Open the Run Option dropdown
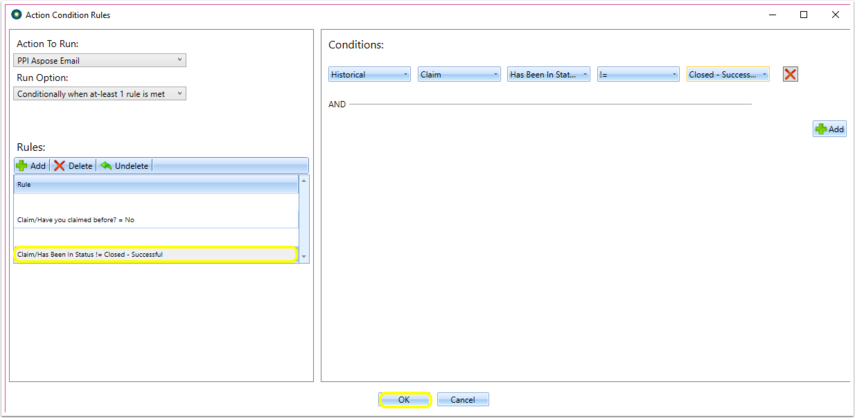 (x=100, y=94)
